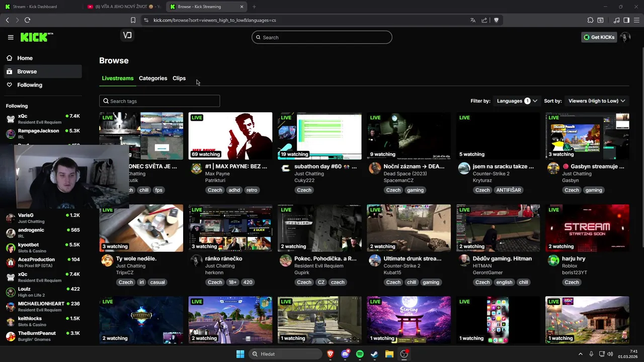Click the Patrikturi channel name
This screenshot has width=644, height=362.
215,180
